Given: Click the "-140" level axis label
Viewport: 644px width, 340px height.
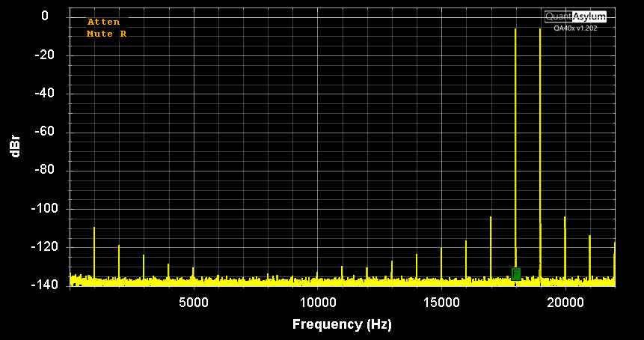Looking at the screenshot, I should pyautogui.click(x=43, y=285).
